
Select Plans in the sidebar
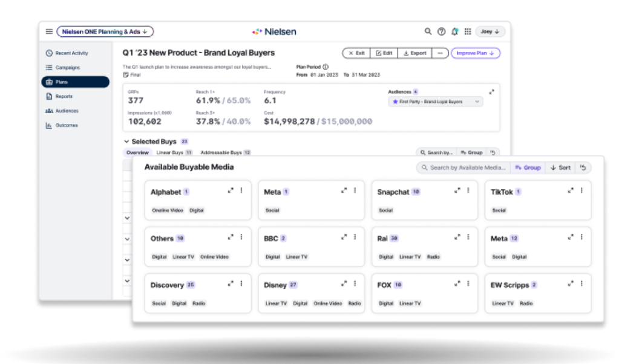click(76, 82)
